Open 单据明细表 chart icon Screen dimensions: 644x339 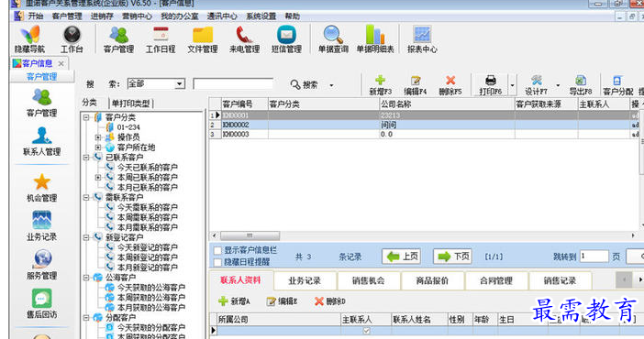[375, 39]
